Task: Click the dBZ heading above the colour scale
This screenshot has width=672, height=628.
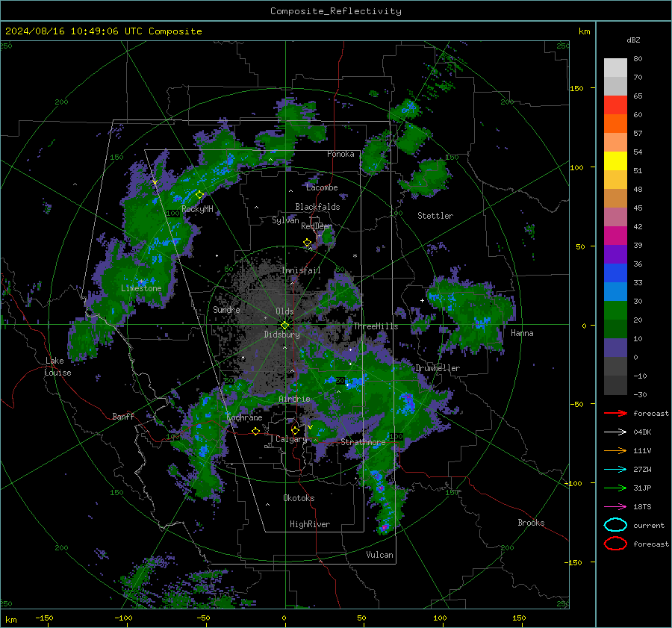Action: point(633,40)
